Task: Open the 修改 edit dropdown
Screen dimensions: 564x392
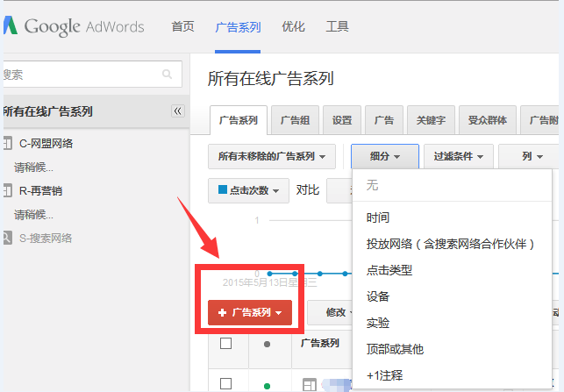Action: pyautogui.click(x=331, y=312)
